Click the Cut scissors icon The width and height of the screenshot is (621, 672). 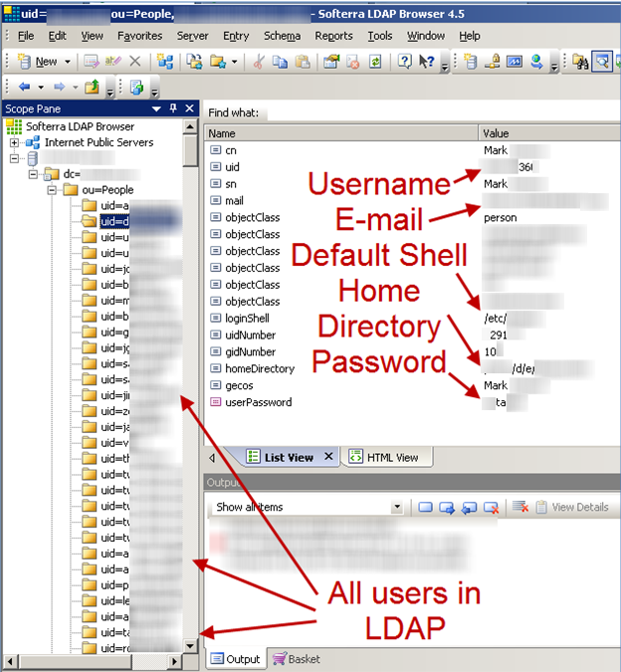(x=258, y=62)
